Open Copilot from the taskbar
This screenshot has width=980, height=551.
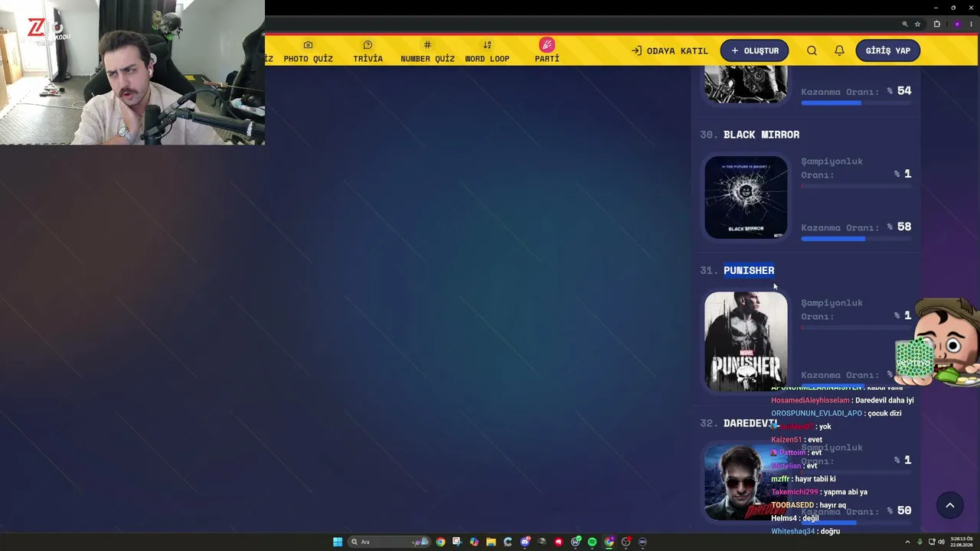click(474, 542)
